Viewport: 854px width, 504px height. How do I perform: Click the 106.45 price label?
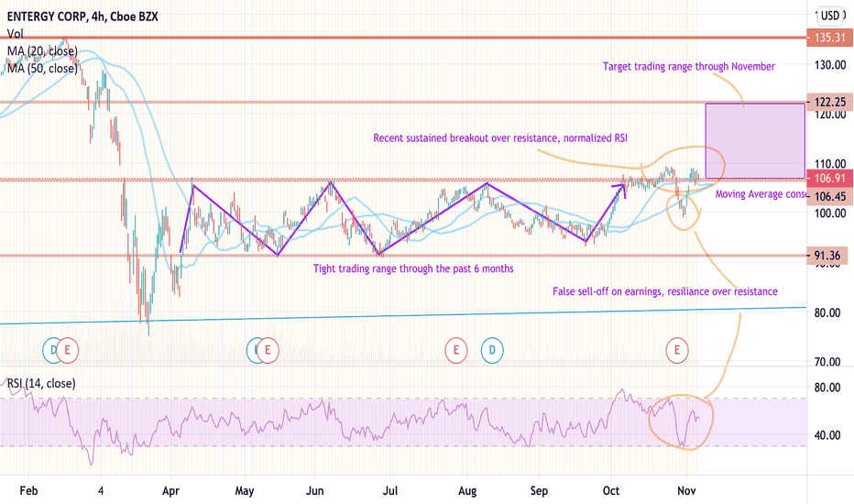pyautogui.click(x=830, y=196)
